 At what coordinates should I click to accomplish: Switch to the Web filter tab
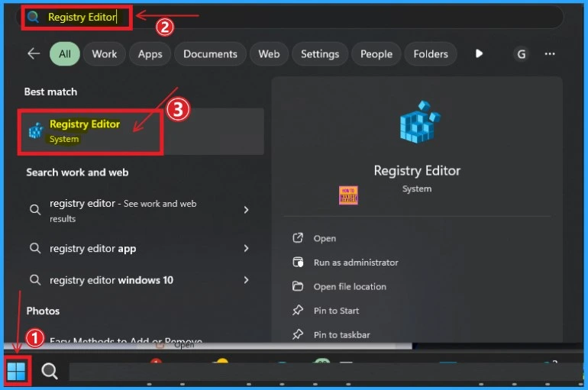(269, 54)
